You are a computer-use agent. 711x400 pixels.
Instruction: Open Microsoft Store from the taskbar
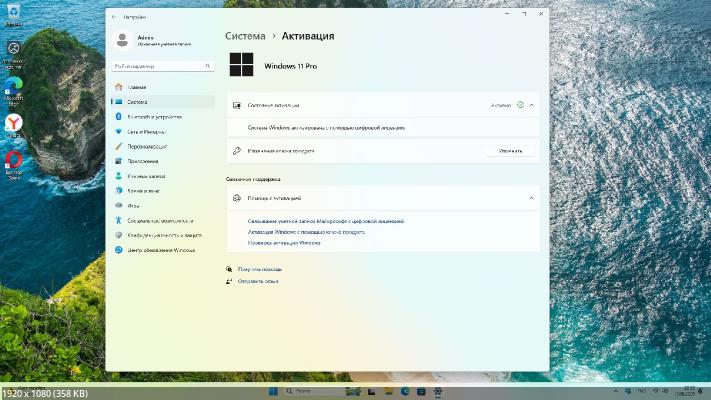421,391
